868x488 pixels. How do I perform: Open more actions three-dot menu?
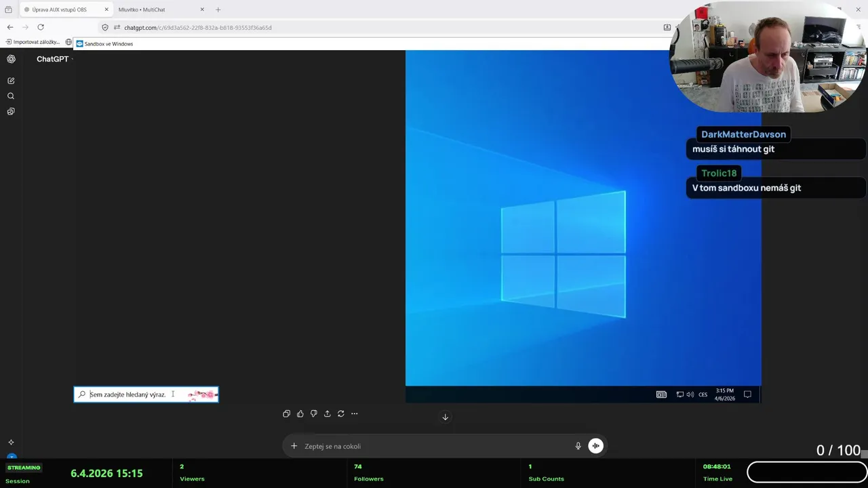(354, 413)
